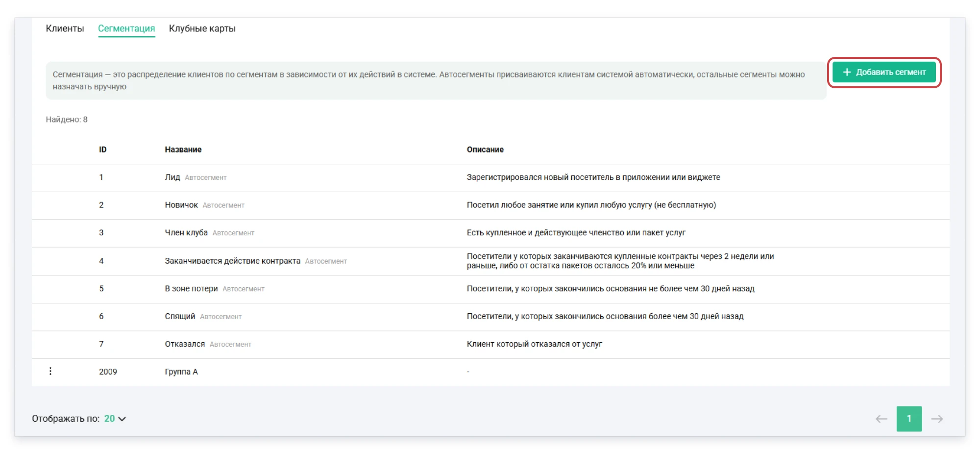Viewport: 980px width, 454px height.
Task: Switch to the Клиенты tab
Action: pos(65,28)
